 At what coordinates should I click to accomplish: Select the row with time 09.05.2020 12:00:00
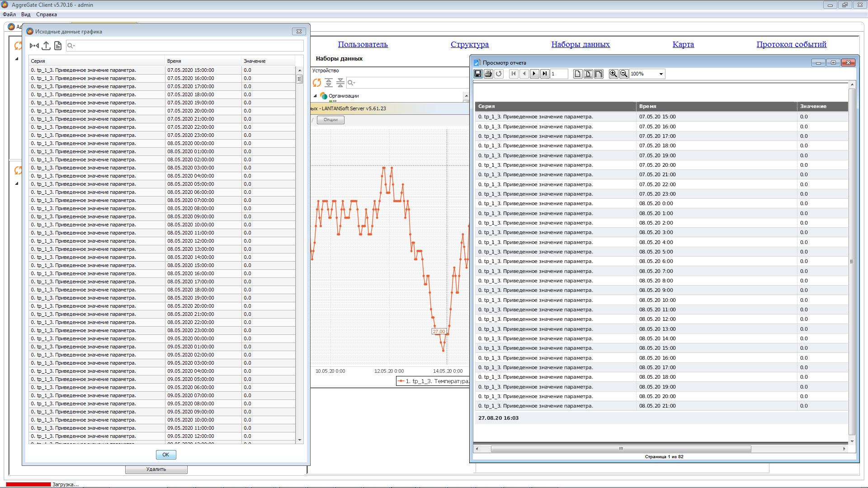pos(162,436)
